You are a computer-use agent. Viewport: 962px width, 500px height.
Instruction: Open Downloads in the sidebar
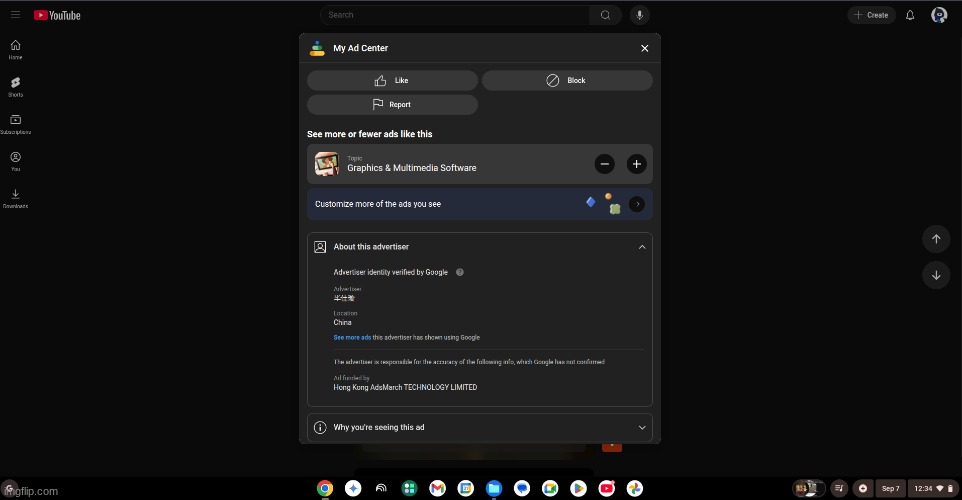(x=15, y=199)
